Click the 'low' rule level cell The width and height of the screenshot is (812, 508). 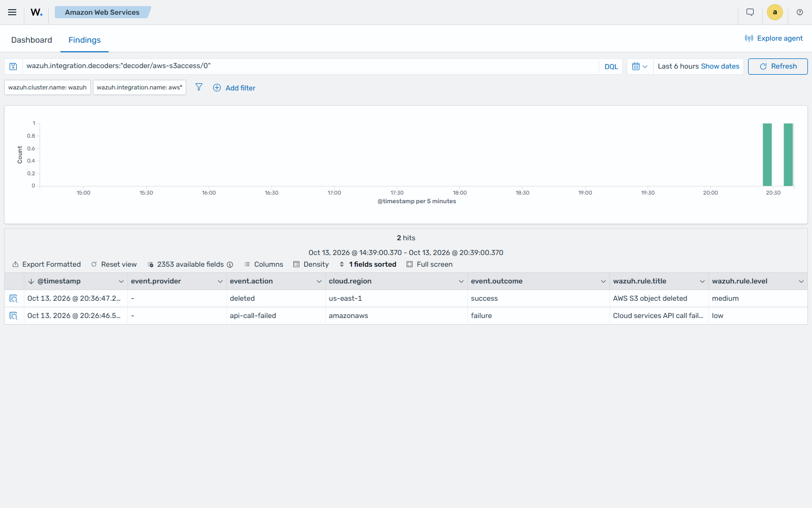coord(758,316)
